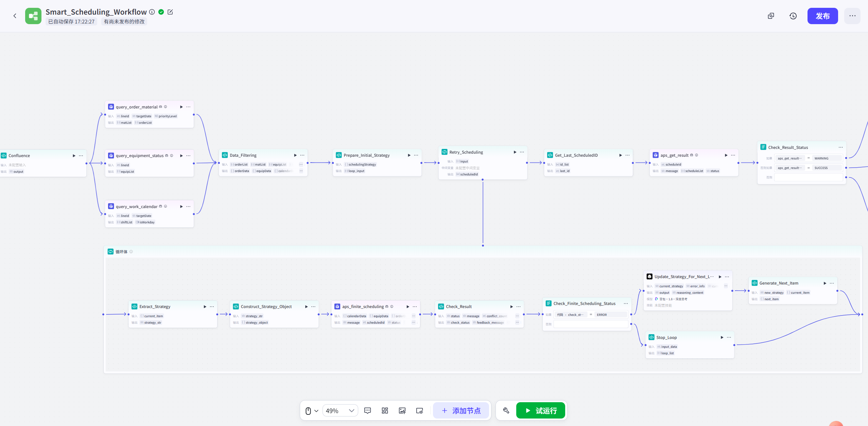The image size is (868, 426).
Task: Run the query_equipment_status node
Action: pos(181,156)
